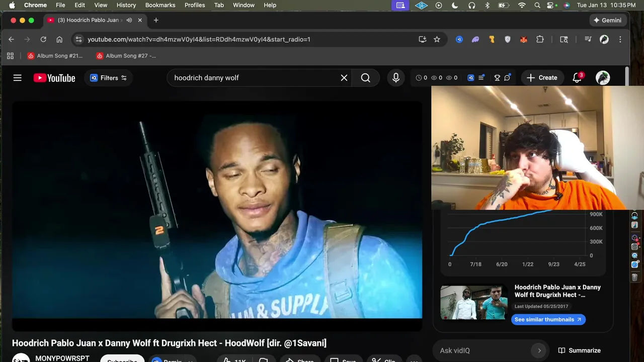Open the vidIQ video thumbnail preview
This screenshot has height=362, width=644.
coord(474,303)
